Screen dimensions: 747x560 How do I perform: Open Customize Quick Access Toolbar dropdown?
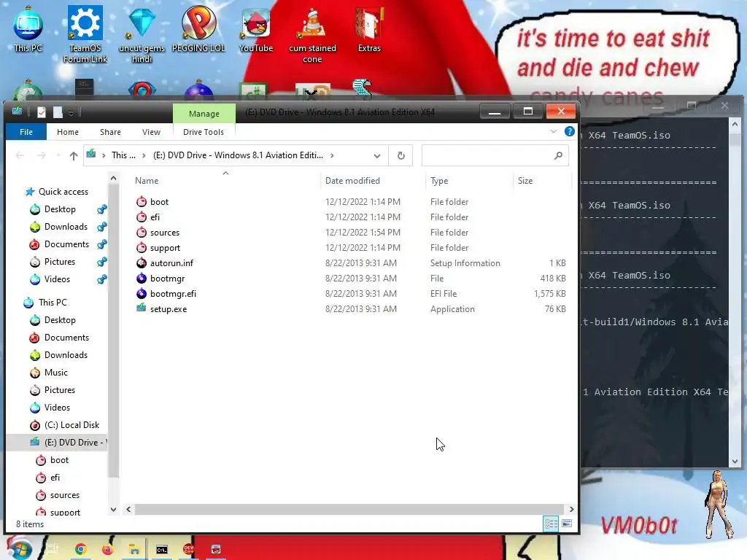pyautogui.click(x=71, y=113)
